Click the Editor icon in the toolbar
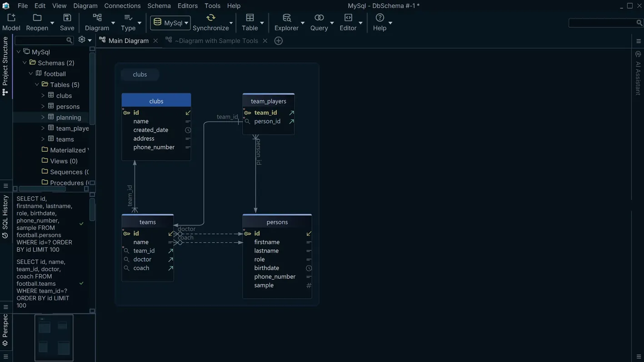 click(348, 18)
